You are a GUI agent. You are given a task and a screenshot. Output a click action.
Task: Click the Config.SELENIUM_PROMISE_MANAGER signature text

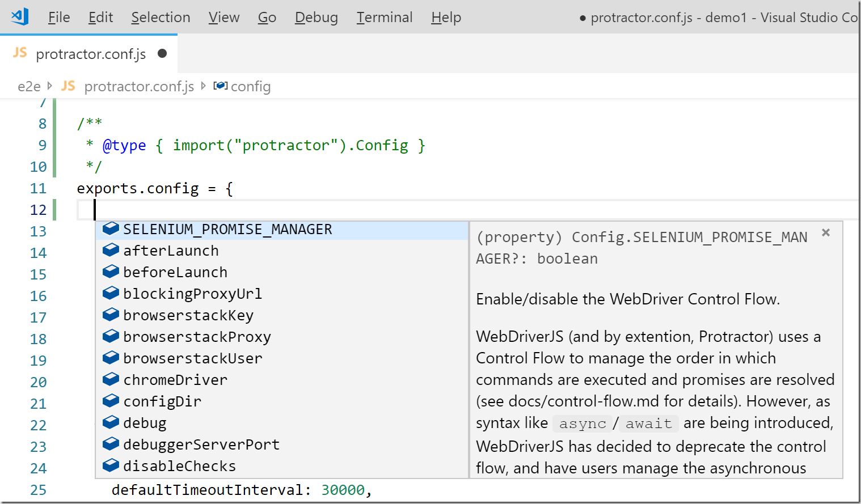pyautogui.click(x=641, y=248)
